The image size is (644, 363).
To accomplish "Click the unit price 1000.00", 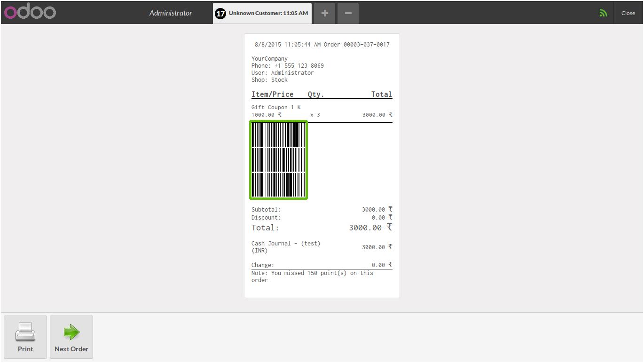I will click(267, 115).
